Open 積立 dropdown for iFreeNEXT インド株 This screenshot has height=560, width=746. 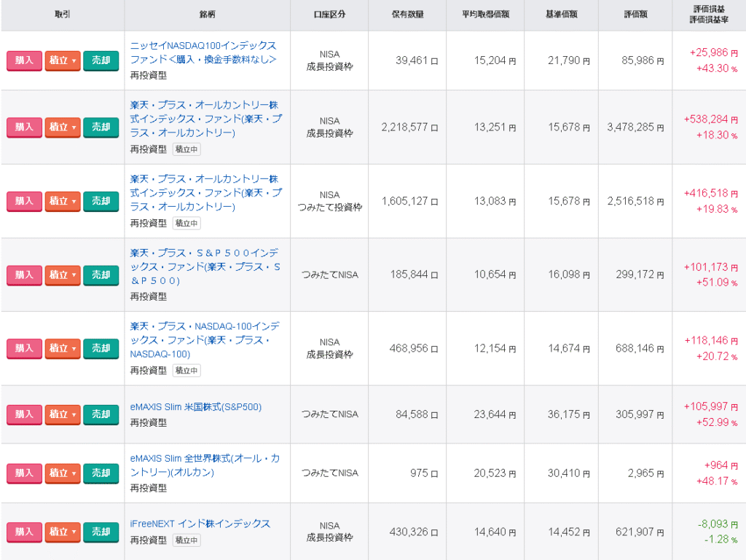point(63,532)
